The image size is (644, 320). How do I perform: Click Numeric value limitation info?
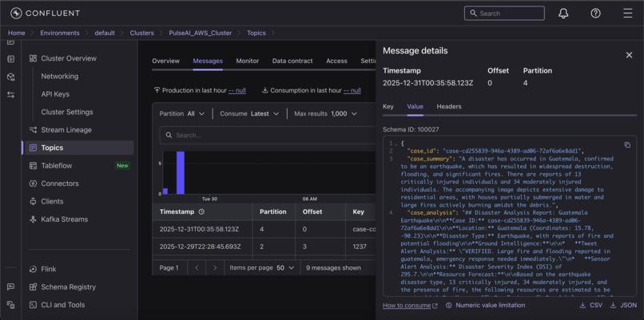pos(485,305)
